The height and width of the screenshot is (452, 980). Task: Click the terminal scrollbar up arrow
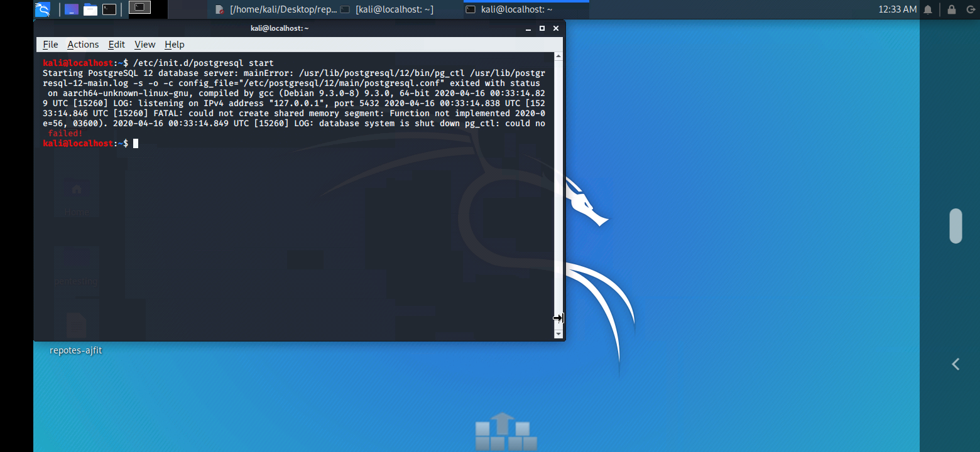tap(558, 56)
